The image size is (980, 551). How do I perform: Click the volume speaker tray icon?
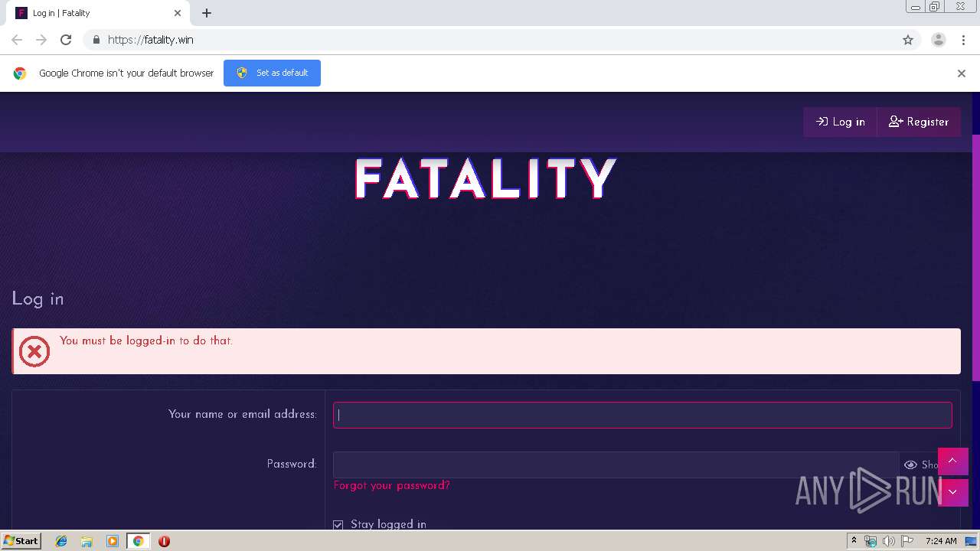(x=888, y=541)
